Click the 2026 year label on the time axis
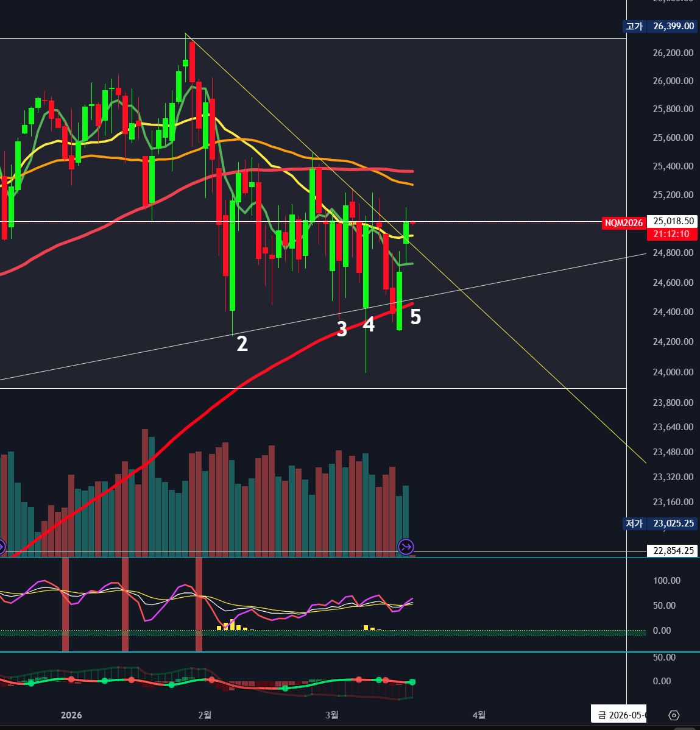 pyautogui.click(x=71, y=715)
